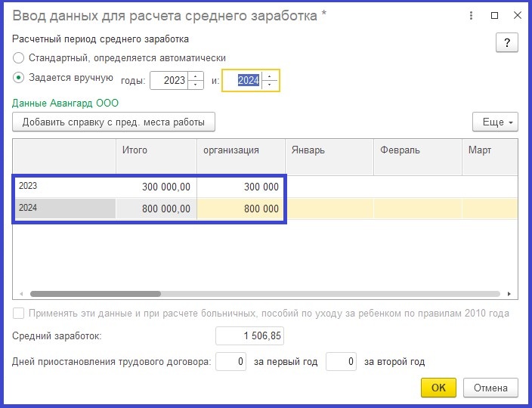Decrease the second year 2024 spinner
Screen dimensions: 532x408
point(270,85)
